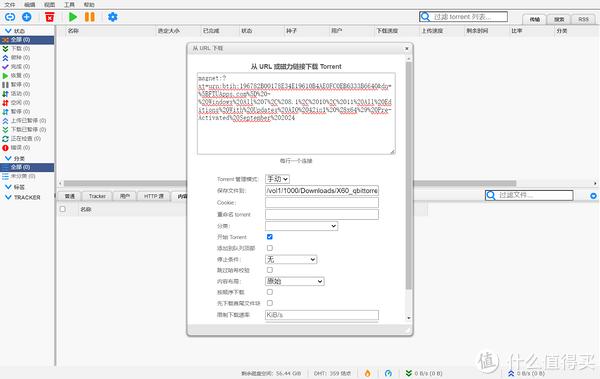
Task: Check the add to top of queue checkbox
Action: [x=270, y=248]
